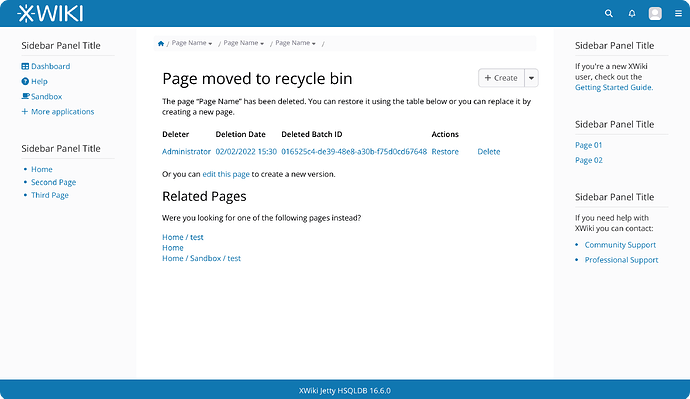This screenshot has width=690, height=399.
Task: Open the deleted batch ID link
Action: pyautogui.click(x=354, y=151)
